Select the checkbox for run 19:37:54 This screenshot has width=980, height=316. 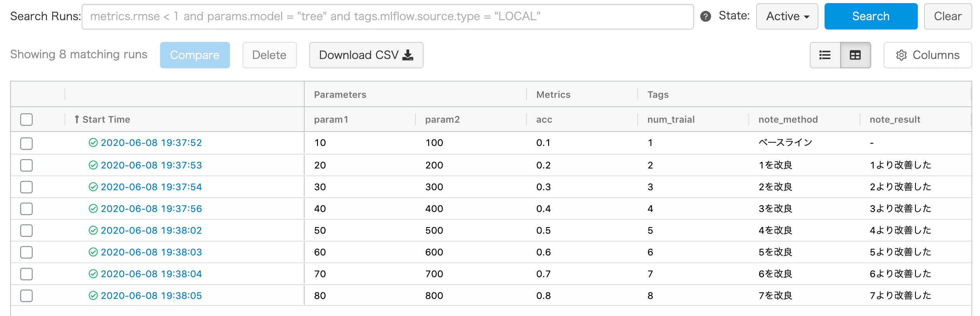pos(26,187)
